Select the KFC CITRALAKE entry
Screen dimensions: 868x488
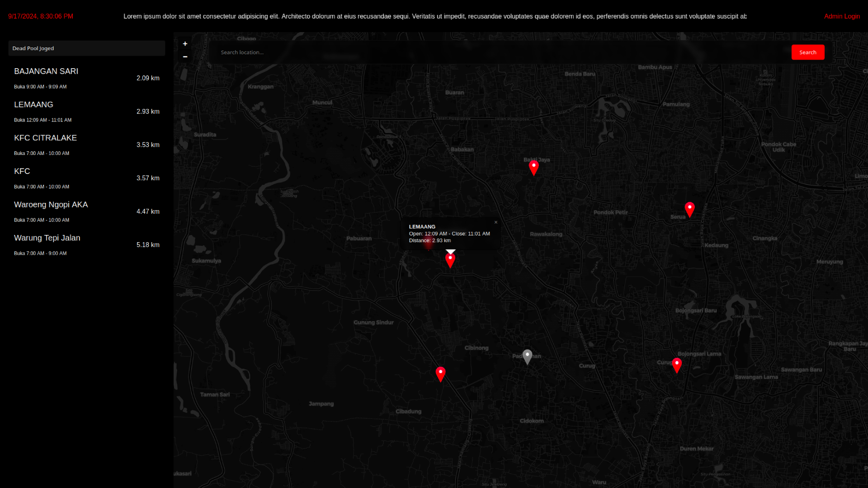click(86, 145)
